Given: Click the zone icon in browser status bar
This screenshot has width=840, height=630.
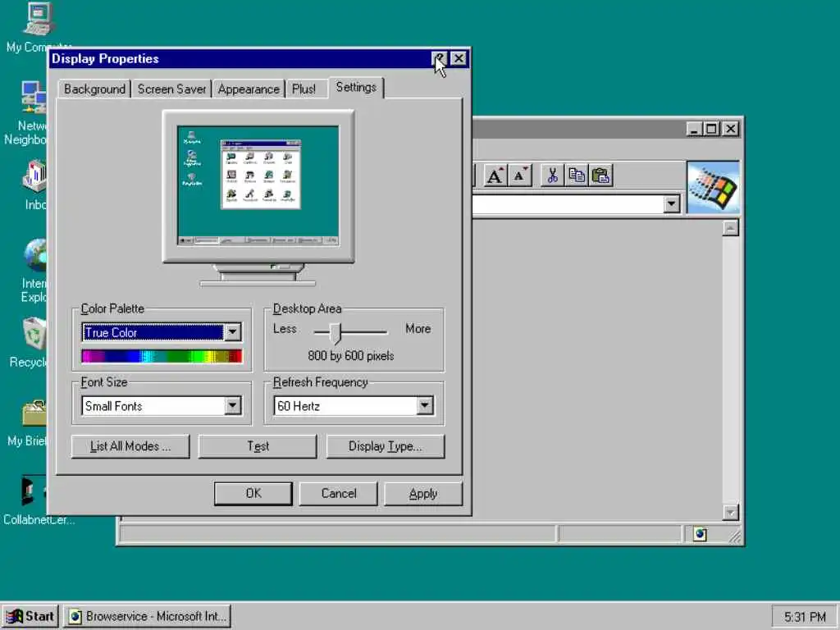Looking at the screenshot, I should 700,534.
